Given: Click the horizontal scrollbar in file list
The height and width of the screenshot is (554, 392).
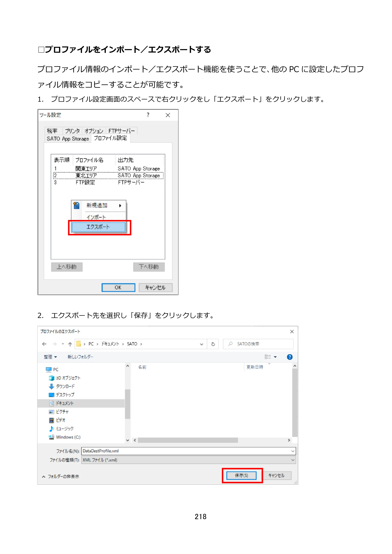Looking at the screenshot, I should coord(188,440).
